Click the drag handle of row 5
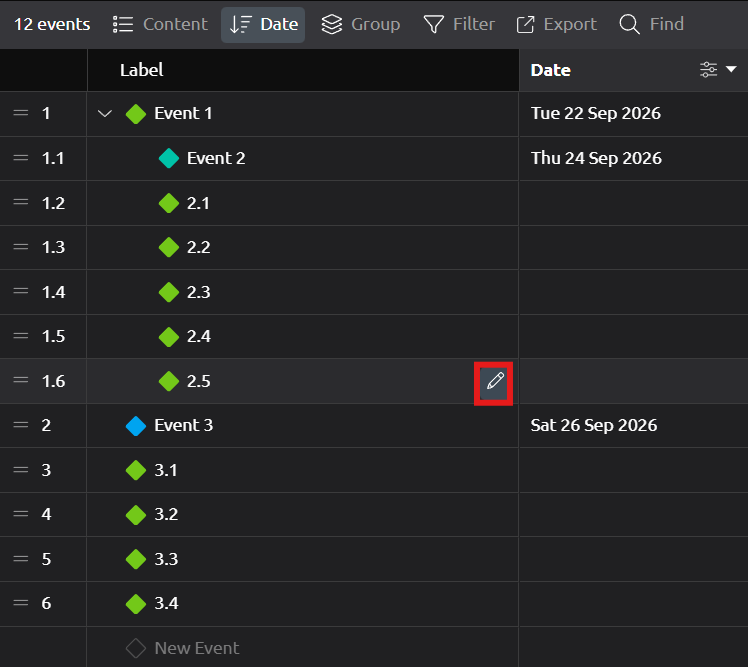Image resolution: width=748 pixels, height=667 pixels. [21, 558]
